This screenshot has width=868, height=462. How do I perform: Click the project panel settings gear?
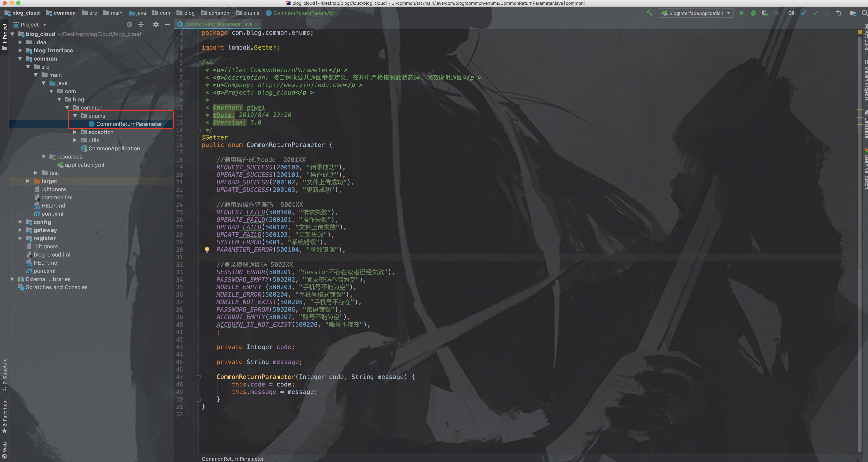pos(156,25)
